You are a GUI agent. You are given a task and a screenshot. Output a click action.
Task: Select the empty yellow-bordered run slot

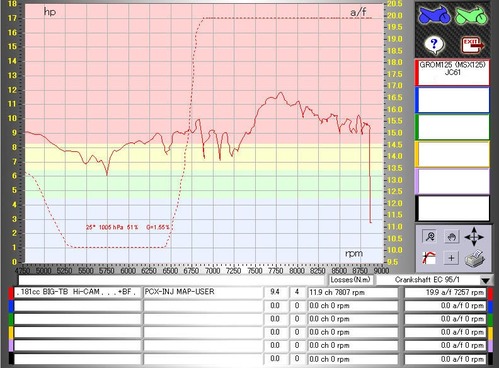pos(452,154)
